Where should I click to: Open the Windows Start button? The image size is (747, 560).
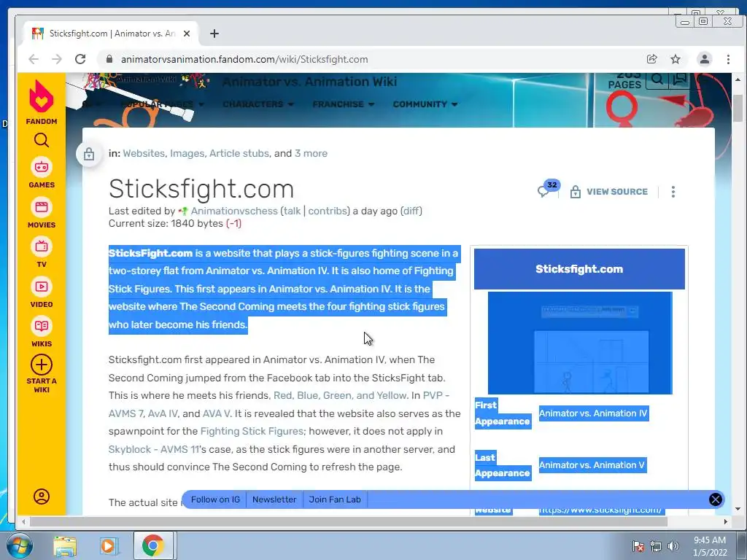point(19,545)
